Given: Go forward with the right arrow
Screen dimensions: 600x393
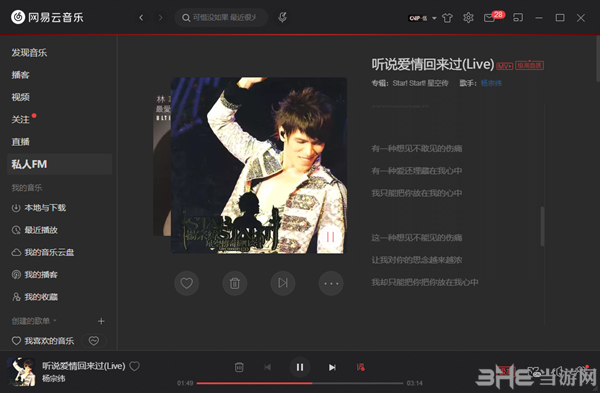Looking at the screenshot, I should pyautogui.click(x=160, y=18).
